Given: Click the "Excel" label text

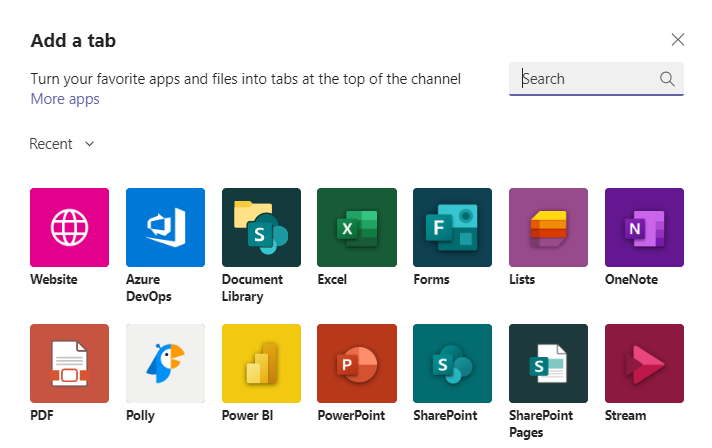Looking at the screenshot, I should (x=332, y=279).
